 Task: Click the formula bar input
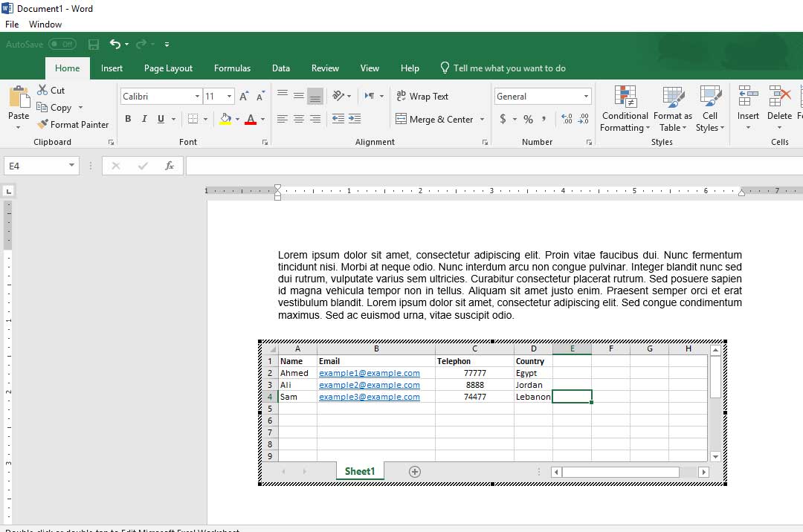coord(494,166)
